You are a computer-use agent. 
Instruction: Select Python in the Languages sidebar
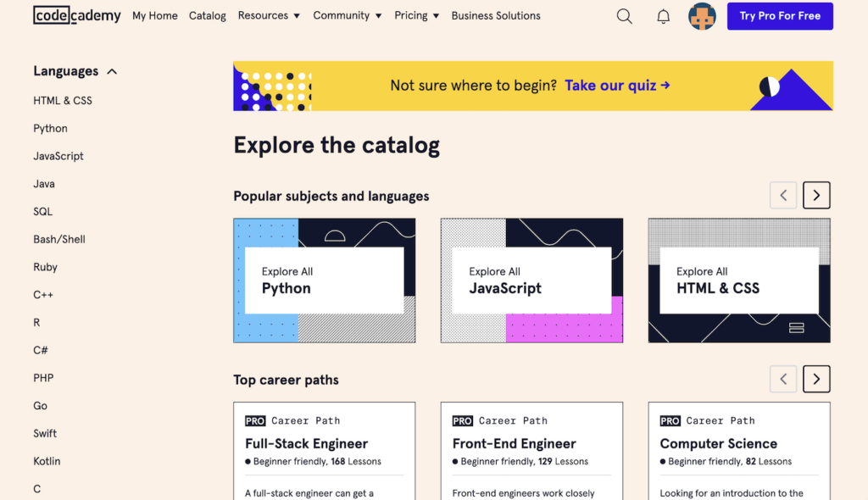point(50,128)
